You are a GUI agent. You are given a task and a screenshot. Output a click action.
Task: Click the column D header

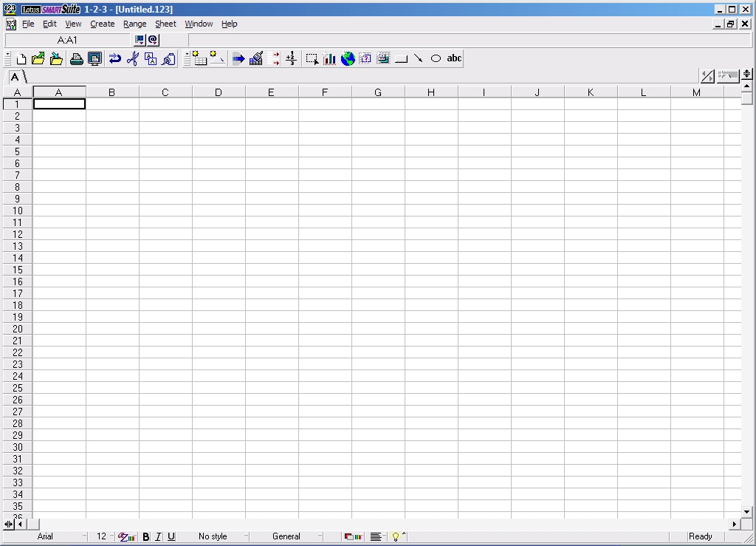point(219,92)
